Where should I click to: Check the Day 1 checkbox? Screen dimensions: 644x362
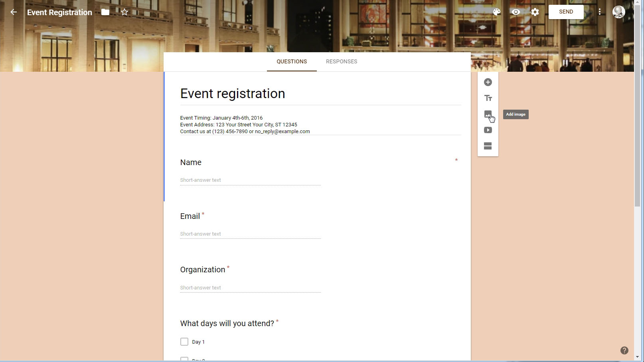(x=184, y=342)
